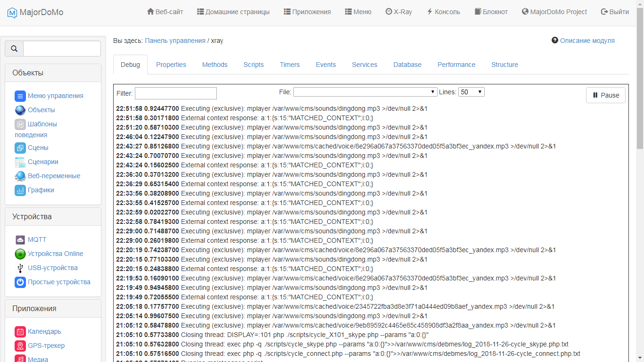Click the Шаблоны поведения icon
The height and width of the screenshot is (362, 644).
[20, 124]
